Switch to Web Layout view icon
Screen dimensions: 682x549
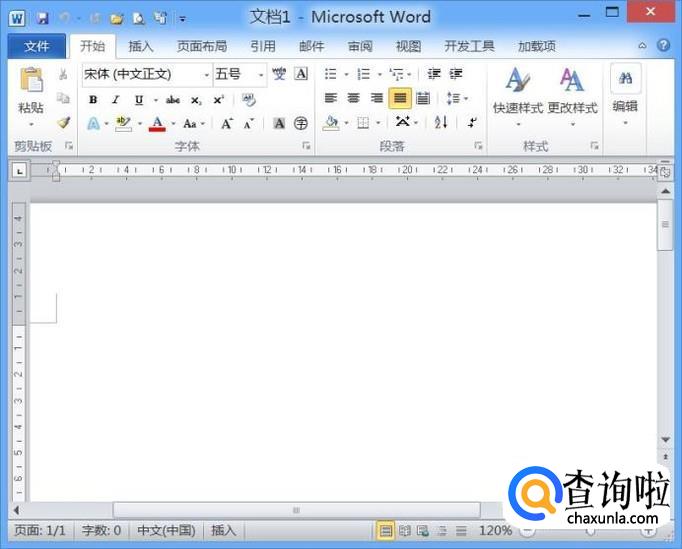(423, 531)
